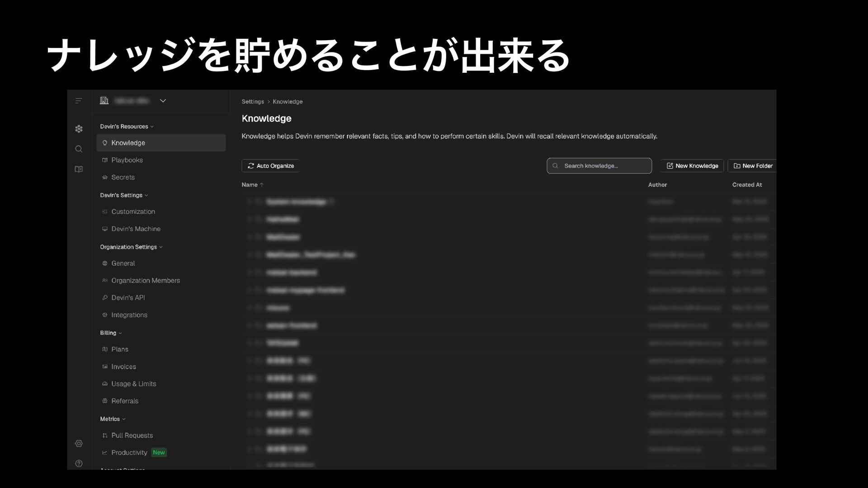Image resolution: width=868 pixels, height=488 pixels.
Task: Click the Productivity chart icon
Action: pyautogui.click(x=105, y=453)
